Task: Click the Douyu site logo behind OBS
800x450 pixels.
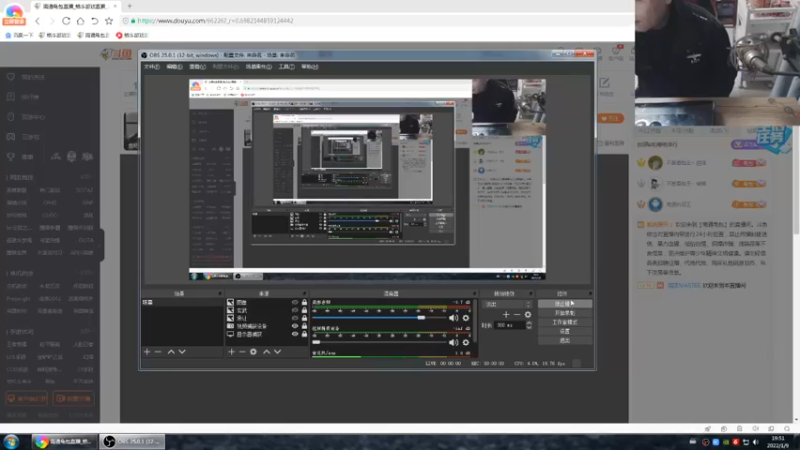Action: (x=116, y=54)
